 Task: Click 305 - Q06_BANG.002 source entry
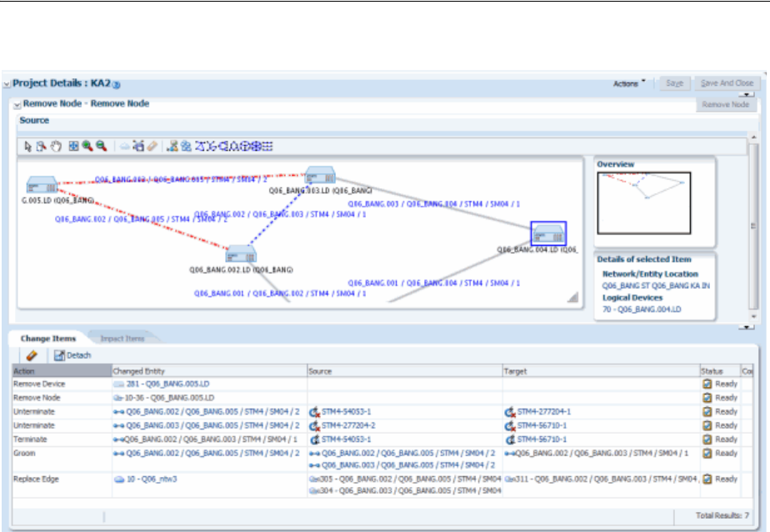tap(405, 479)
